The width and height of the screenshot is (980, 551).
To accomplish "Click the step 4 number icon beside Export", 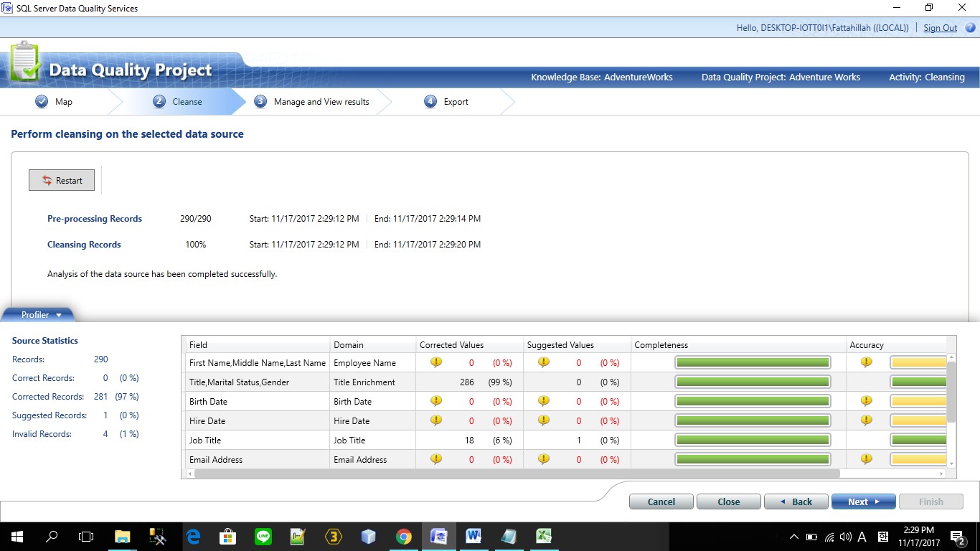I will tap(430, 102).
